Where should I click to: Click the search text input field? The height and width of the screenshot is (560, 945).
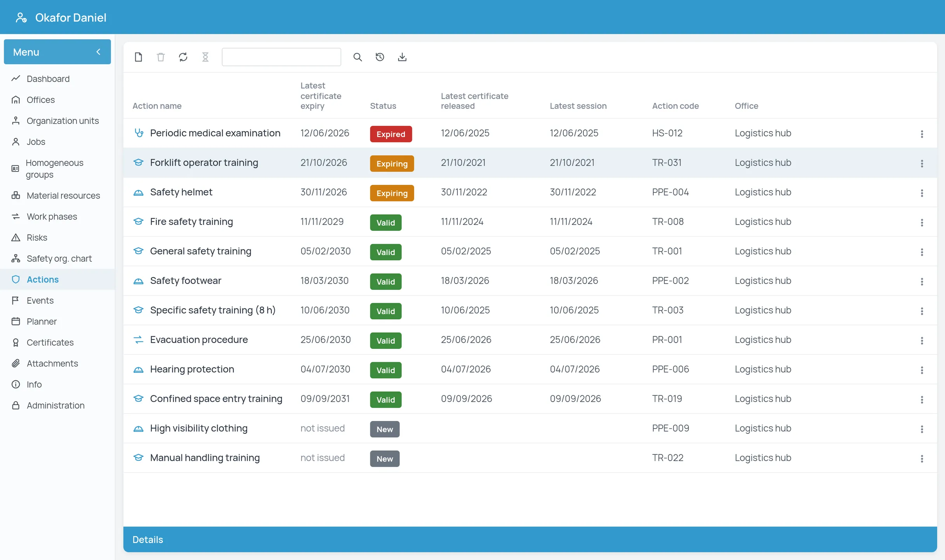281,57
